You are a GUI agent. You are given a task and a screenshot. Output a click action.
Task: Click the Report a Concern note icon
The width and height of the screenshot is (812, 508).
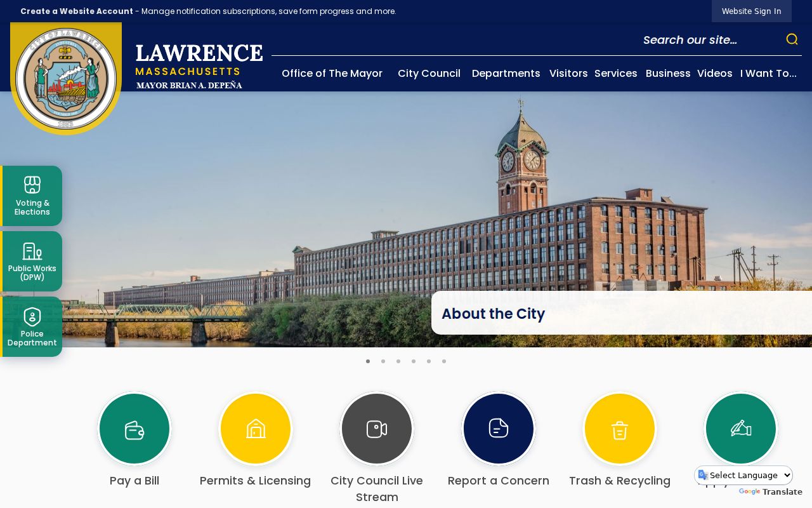pos(499,429)
